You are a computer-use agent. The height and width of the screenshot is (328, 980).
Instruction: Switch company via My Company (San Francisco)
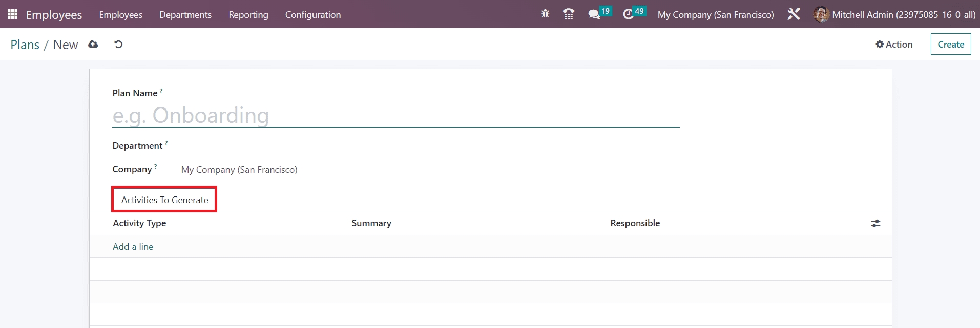pos(715,15)
